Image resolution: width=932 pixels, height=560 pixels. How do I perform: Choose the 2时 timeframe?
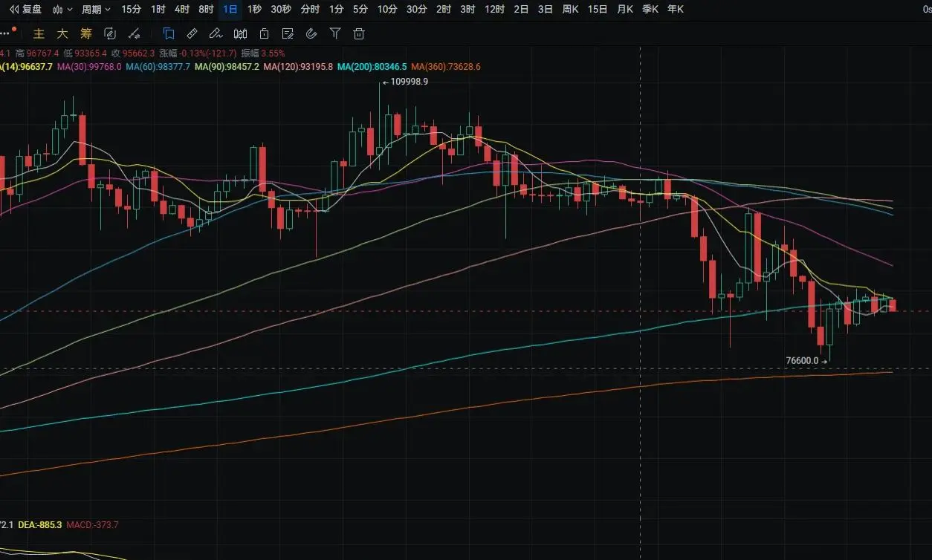click(x=444, y=10)
